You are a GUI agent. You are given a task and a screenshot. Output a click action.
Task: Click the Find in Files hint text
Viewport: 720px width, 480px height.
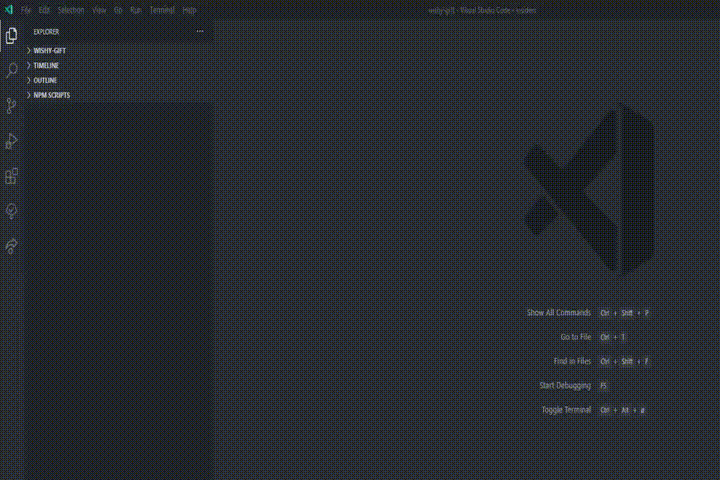572,361
